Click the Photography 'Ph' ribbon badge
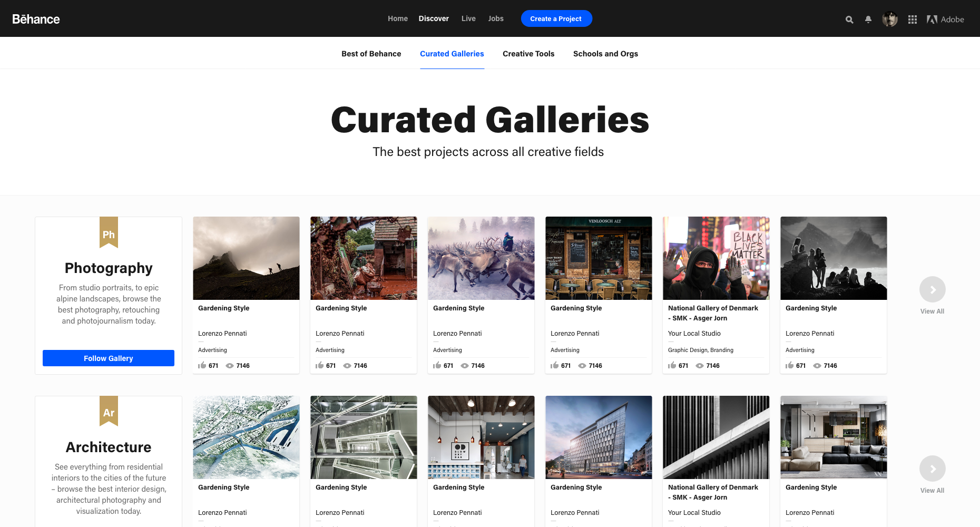980x527 pixels. pos(109,232)
